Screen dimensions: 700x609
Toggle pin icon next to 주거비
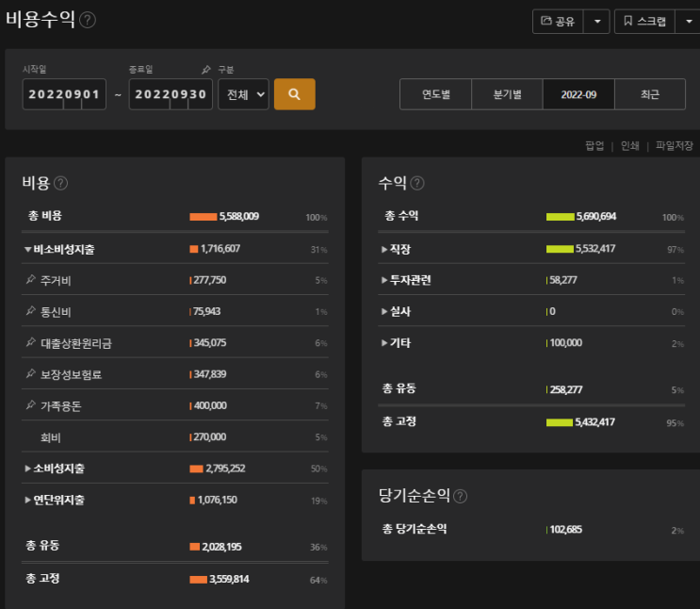[x=30, y=280]
